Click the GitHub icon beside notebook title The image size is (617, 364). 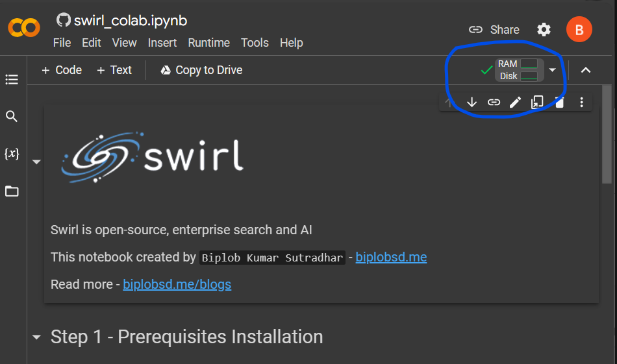point(64,19)
